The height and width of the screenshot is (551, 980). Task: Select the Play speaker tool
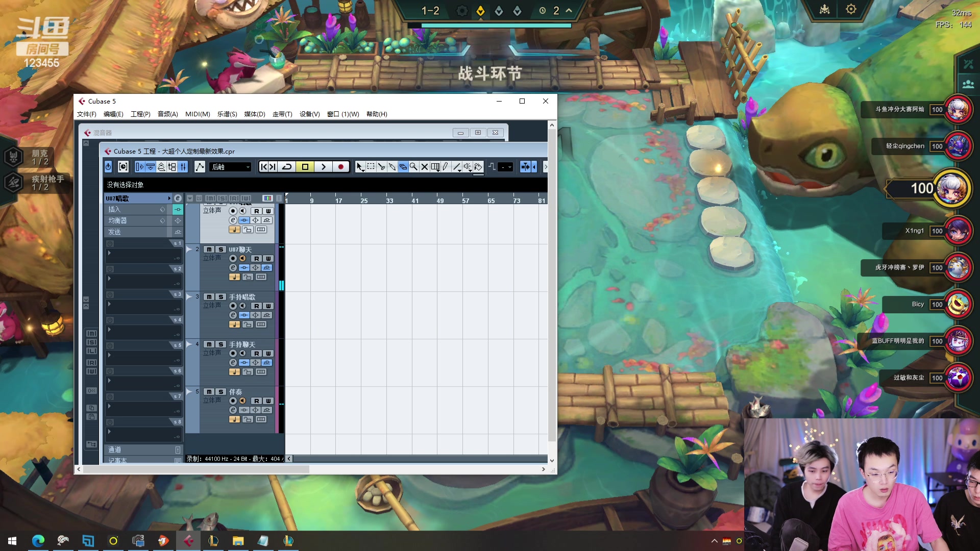pos(468,167)
